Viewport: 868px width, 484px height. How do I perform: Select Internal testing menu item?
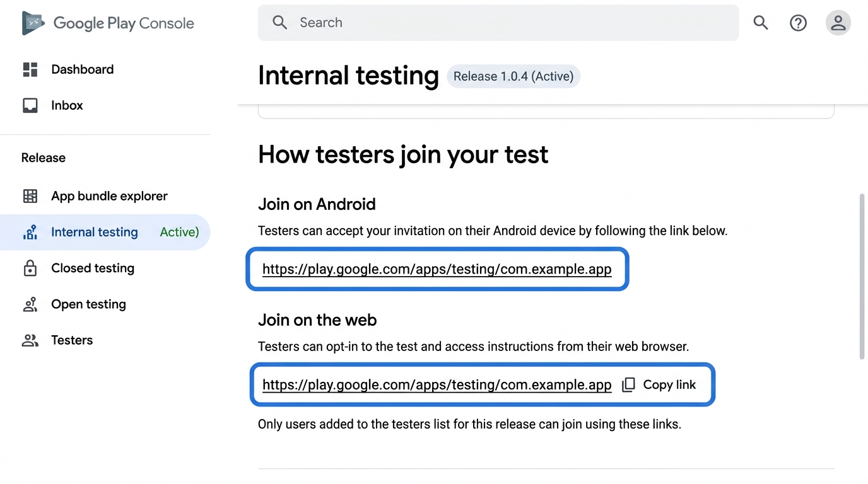[105, 232]
